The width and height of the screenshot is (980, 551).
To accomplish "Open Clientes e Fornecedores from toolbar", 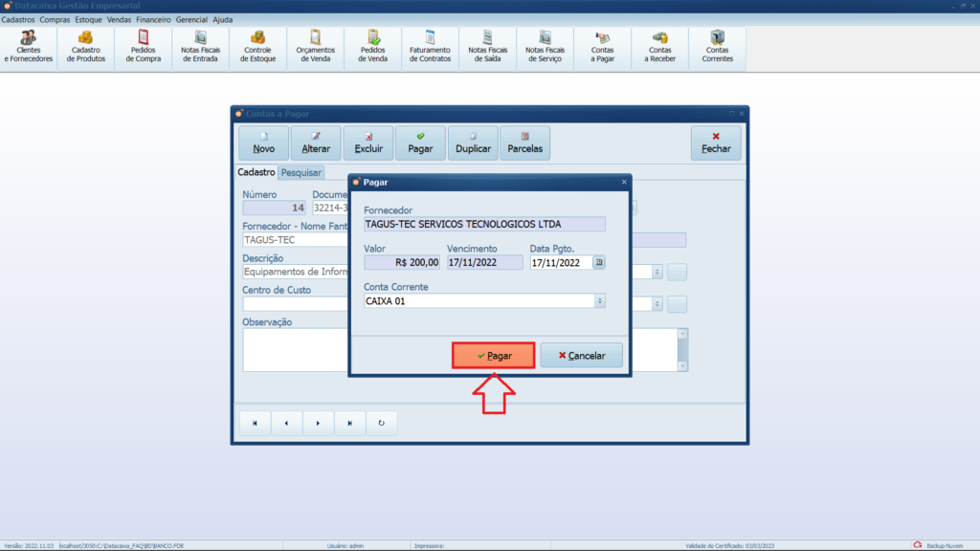I will pyautogui.click(x=29, y=47).
